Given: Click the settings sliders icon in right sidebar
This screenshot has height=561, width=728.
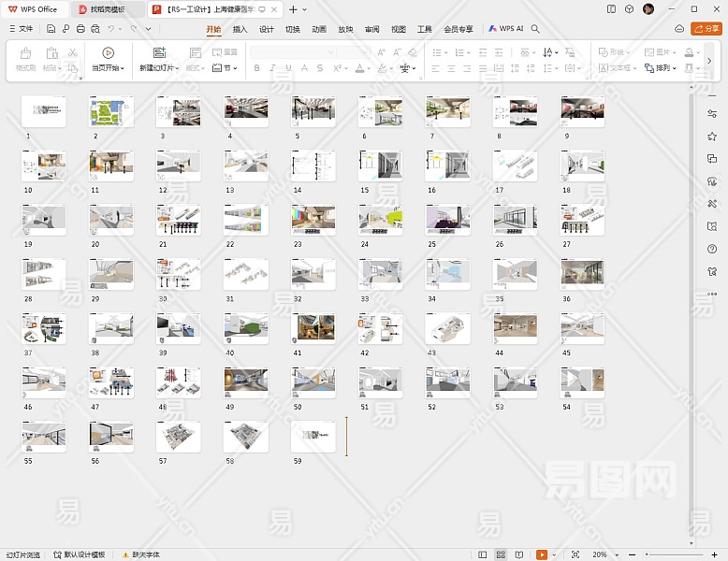Looking at the screenshot, I should (712, 114).
